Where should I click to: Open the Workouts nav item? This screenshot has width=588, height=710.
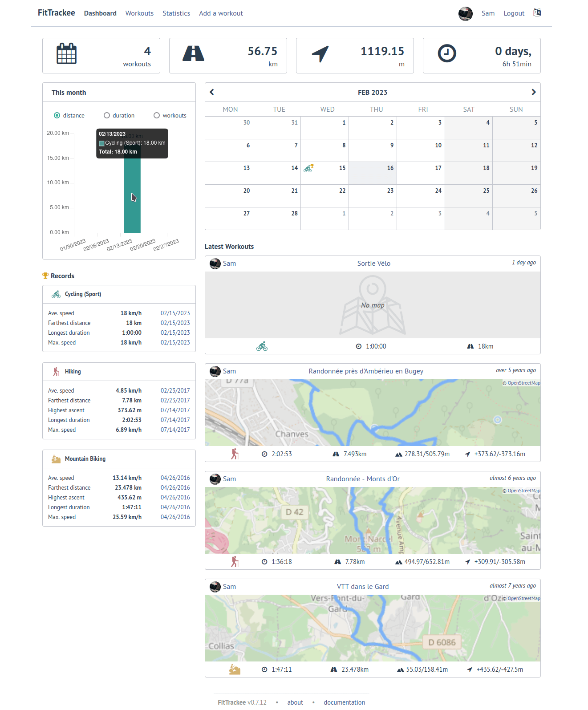139,13
